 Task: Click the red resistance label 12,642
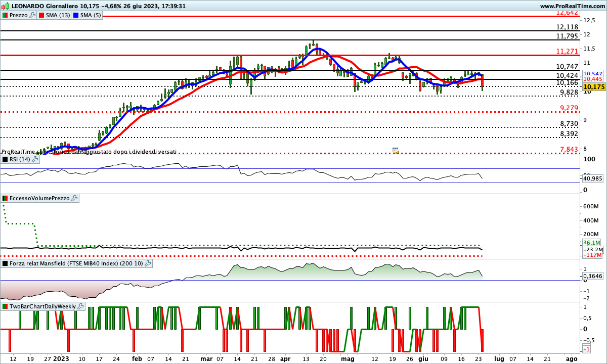[x=567, y=13]
